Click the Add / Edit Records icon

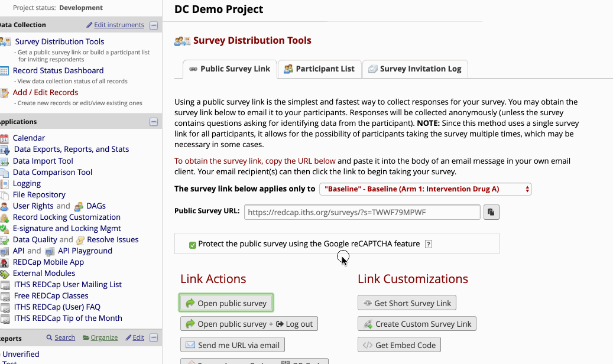4,93
